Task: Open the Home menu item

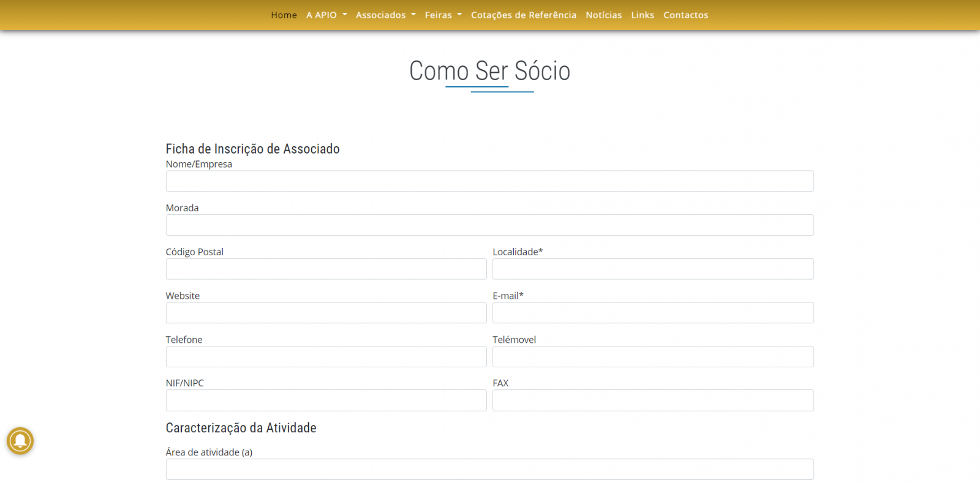Action: point(284,15)
